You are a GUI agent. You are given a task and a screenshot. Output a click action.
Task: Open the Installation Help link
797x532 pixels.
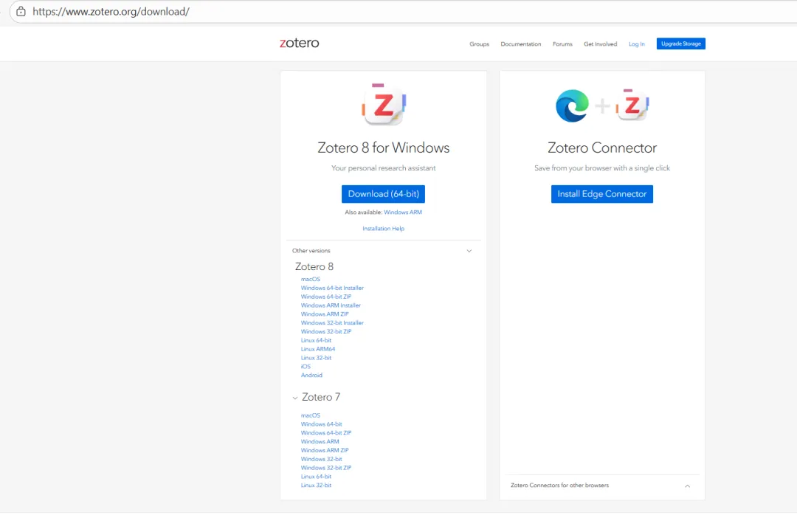tap(383, 229)
